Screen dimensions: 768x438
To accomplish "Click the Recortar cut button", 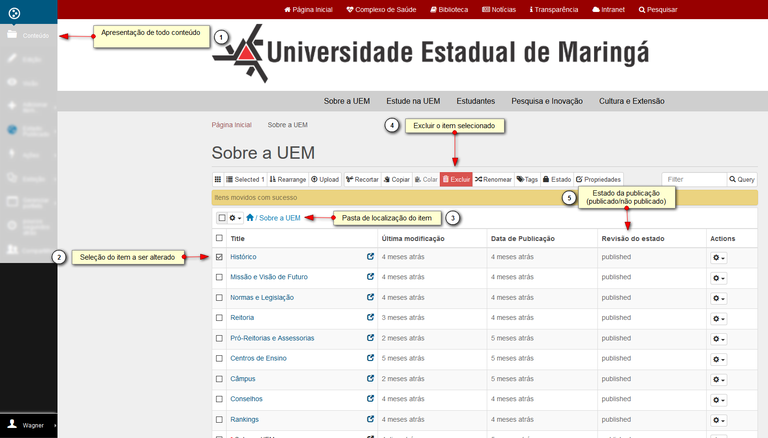I will pos(362,179).
